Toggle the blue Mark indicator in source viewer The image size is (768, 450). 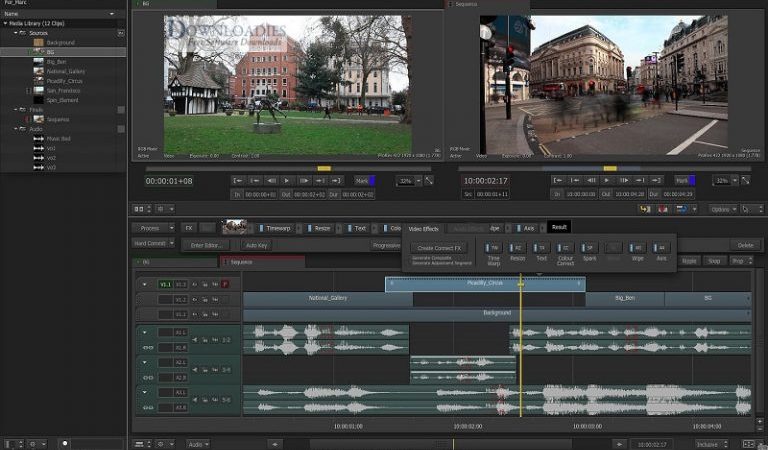click(x=372, y=181)
